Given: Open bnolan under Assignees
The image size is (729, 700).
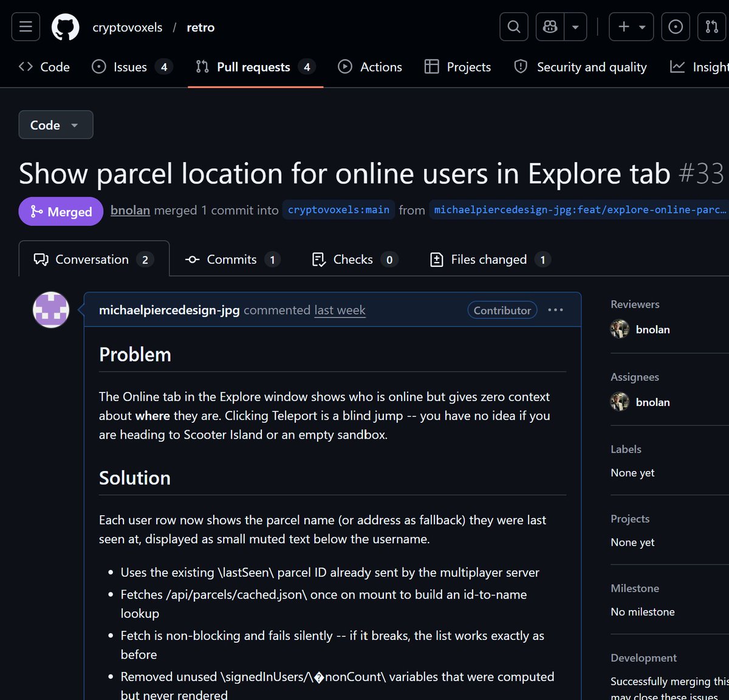Looking at the screenshot, I should 652,402.
